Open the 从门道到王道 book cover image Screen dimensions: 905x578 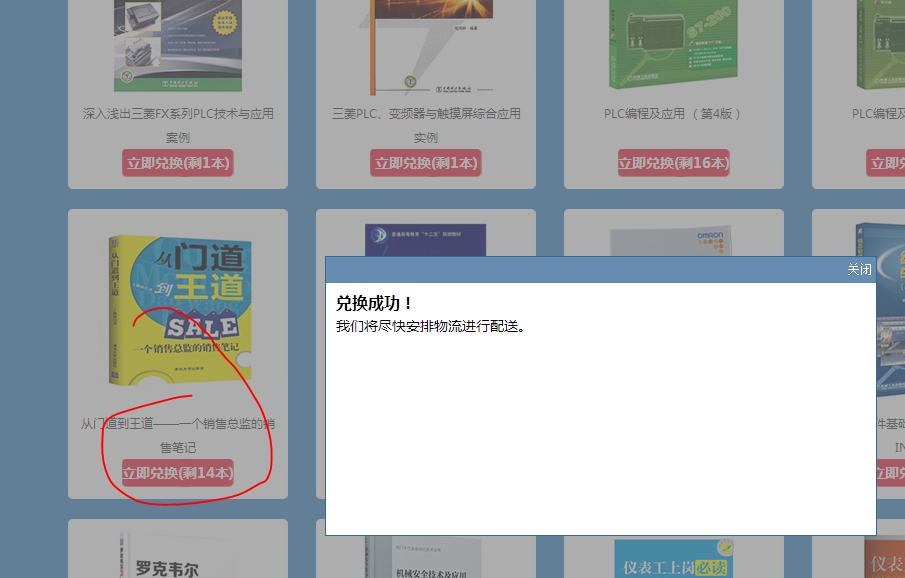(180, 310)
